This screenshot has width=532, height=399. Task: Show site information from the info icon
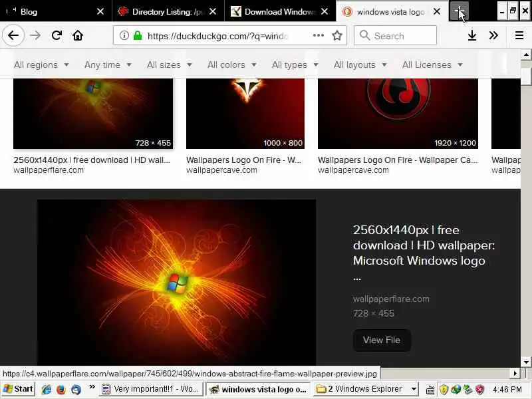tap(124, 35)
